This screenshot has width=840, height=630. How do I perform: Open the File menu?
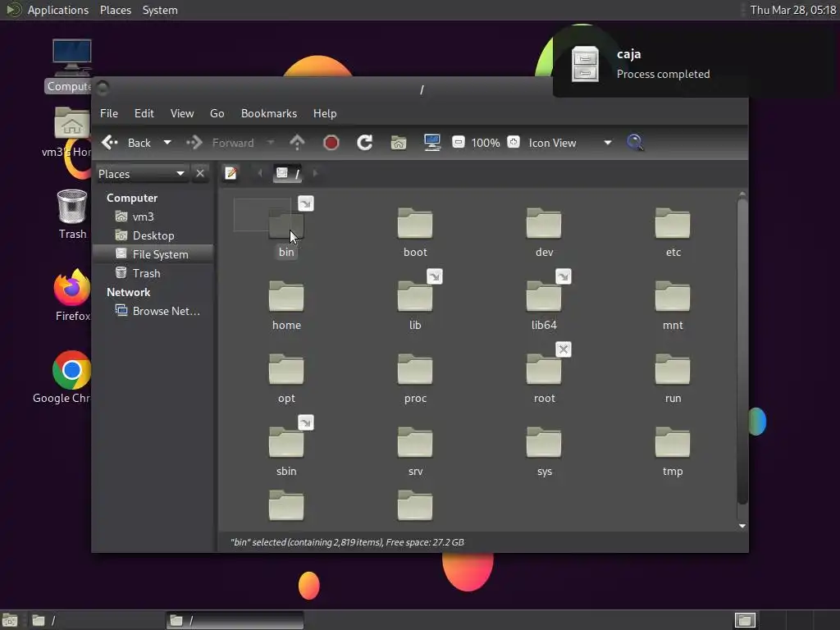coord(109,113)
